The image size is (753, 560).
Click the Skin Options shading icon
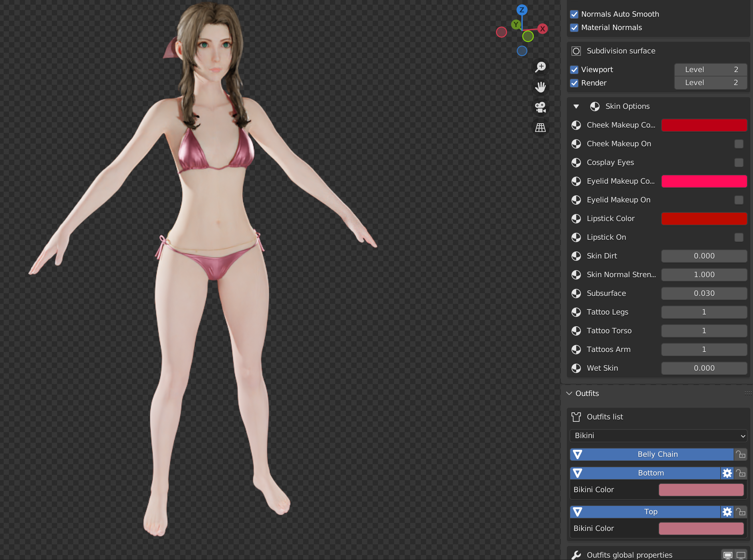pyautogui.click(x=595, y=107)
